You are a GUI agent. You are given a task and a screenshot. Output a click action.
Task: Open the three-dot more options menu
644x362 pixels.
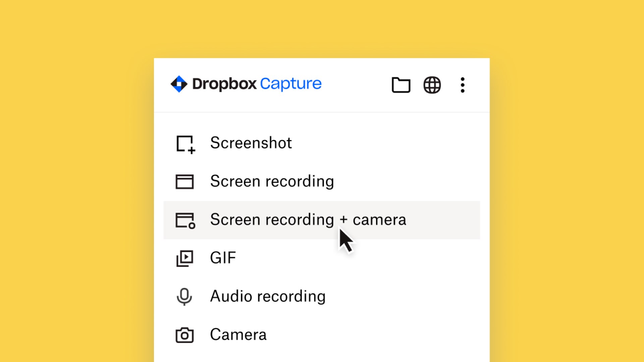click(463, 85)
